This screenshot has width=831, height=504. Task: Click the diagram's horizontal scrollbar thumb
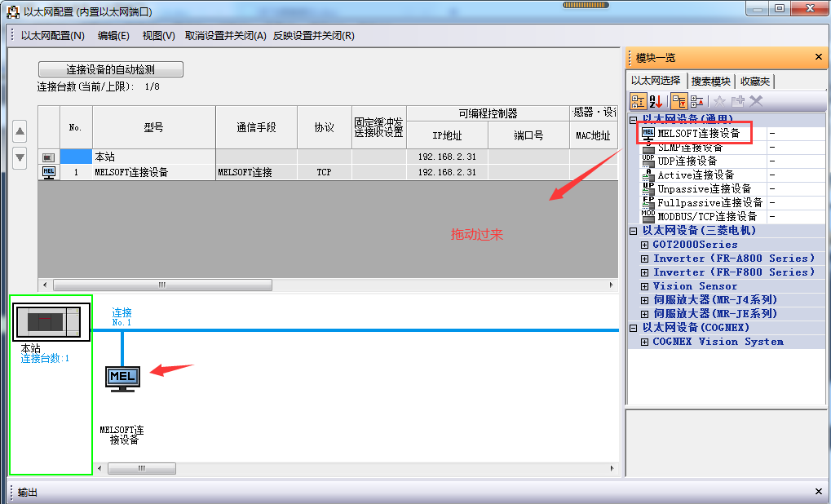point(142,468)
